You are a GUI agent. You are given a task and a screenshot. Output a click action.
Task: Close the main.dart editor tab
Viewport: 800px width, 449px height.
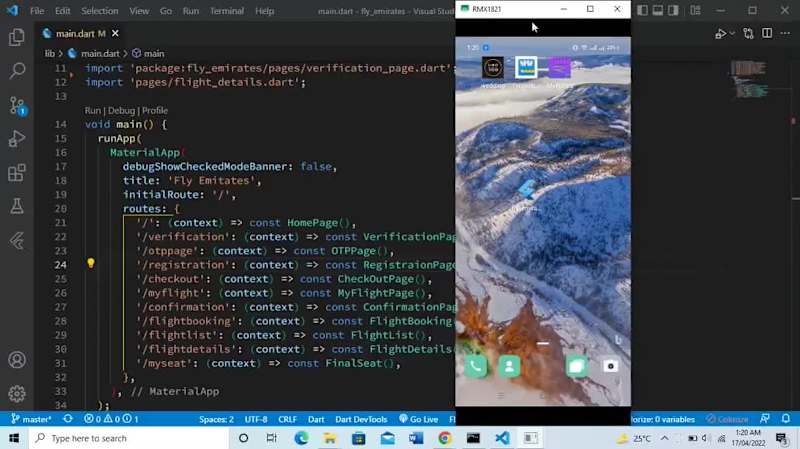point(115,33)
